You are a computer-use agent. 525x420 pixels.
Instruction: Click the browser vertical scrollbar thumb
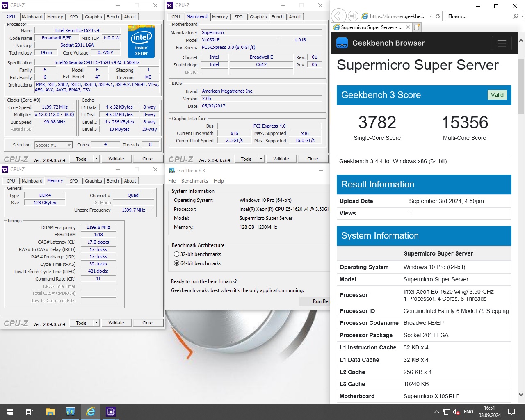(521, 86)
